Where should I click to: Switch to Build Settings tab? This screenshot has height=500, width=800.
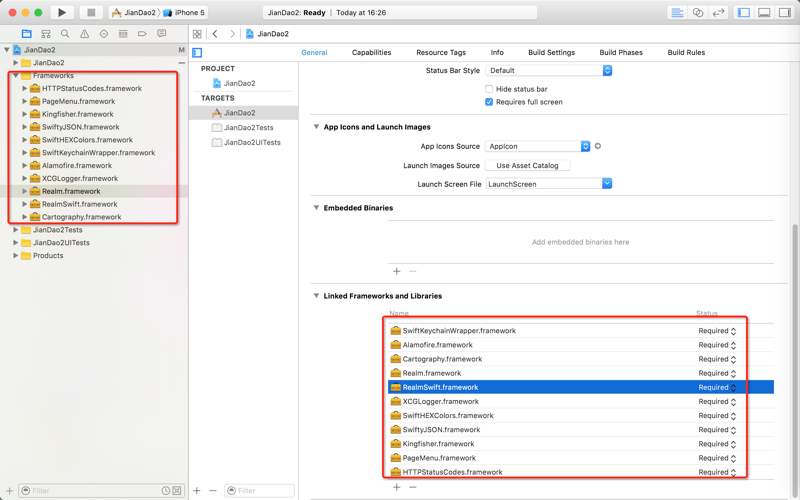tap(551, 53)
